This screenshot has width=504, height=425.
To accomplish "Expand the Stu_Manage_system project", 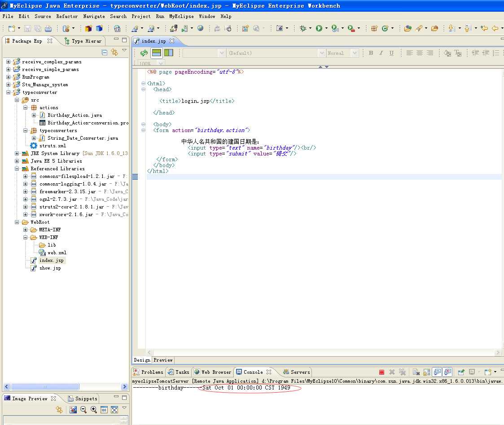I will pos(9,84).
